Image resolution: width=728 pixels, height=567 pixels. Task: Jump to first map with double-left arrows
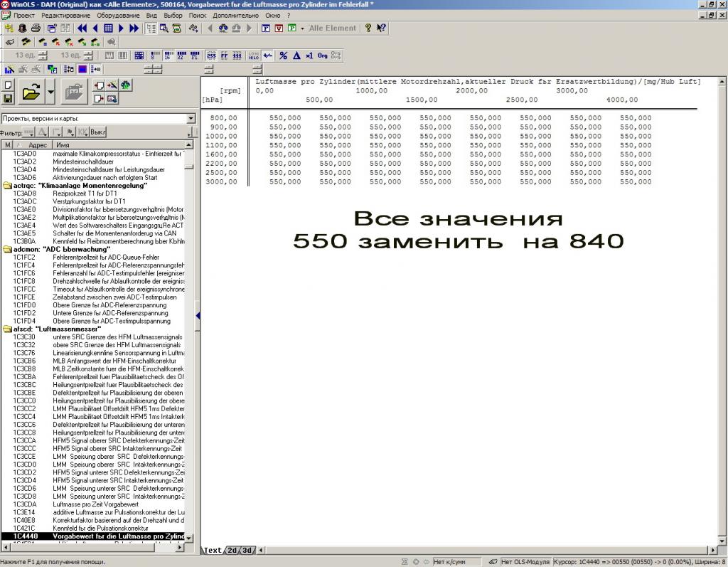82,28
